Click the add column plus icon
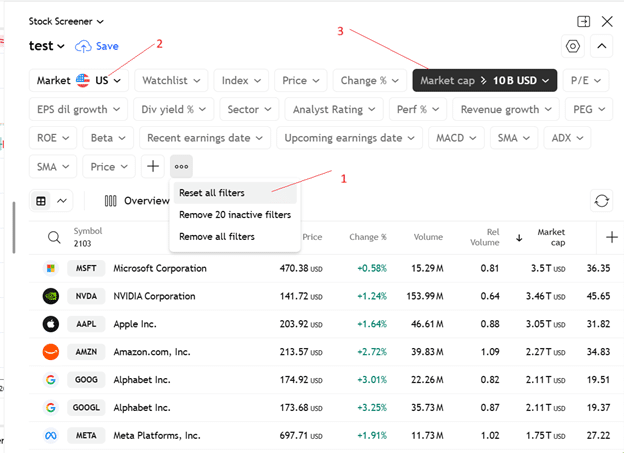Image resolution: width=624 pixels, height=453 pixels. (x=612, y=237)
